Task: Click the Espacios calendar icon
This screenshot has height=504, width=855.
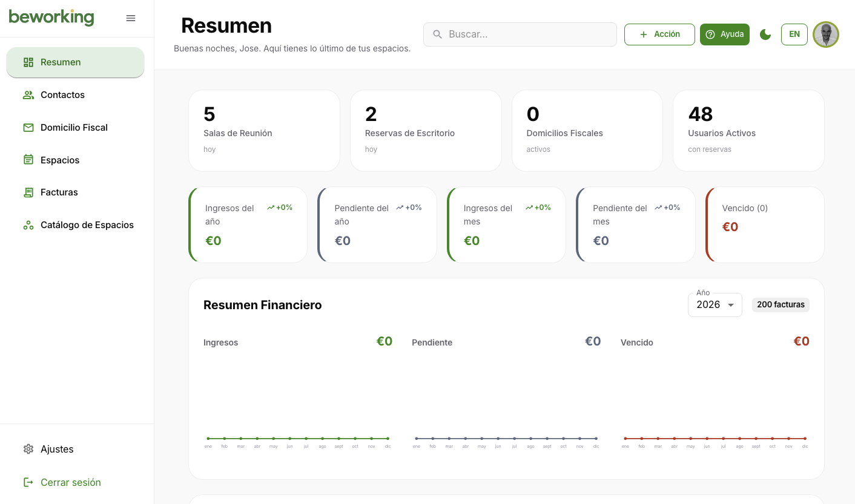Action: [x=28, y=160]
